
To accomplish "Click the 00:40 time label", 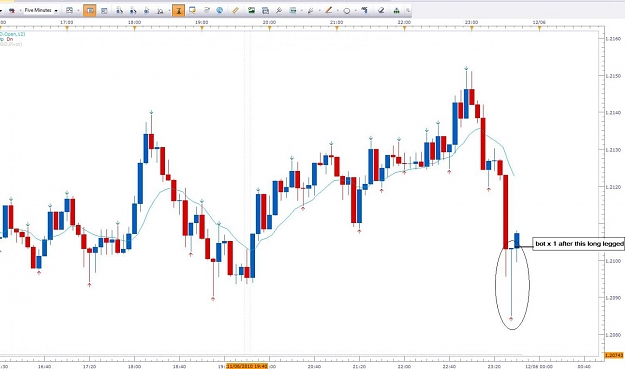I will [x=584, y=366].
